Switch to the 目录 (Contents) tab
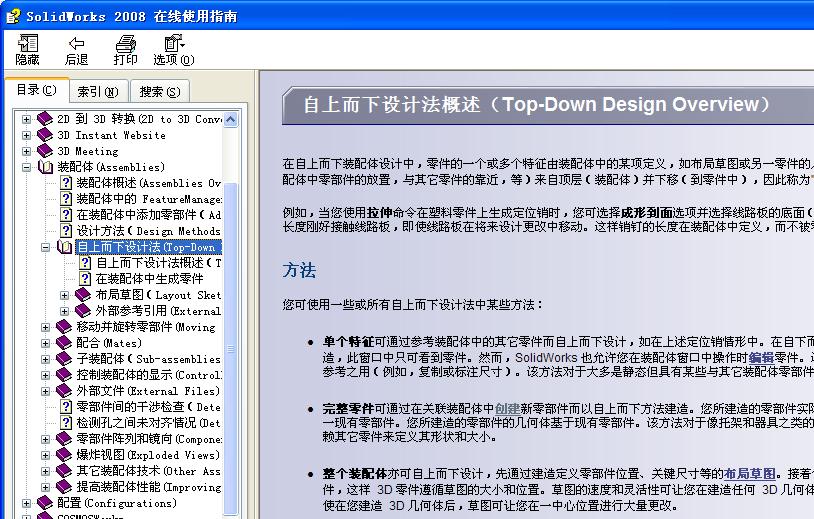 [x=36, y=90]
